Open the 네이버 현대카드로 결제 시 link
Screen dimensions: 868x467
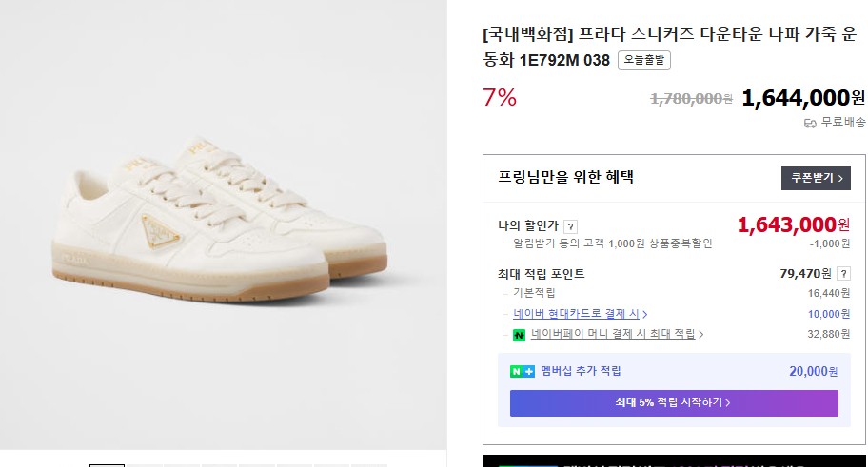tap(577, 314)
